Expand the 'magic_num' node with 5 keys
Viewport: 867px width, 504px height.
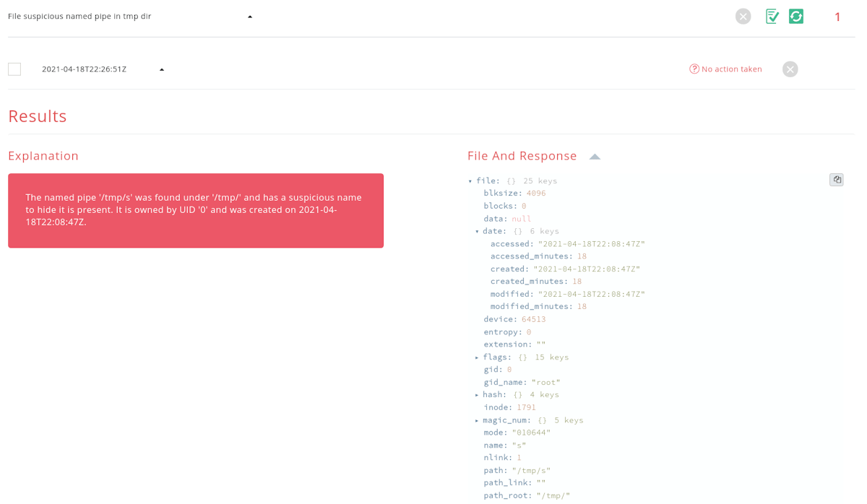pyautogui.click(x=476, y=420)
